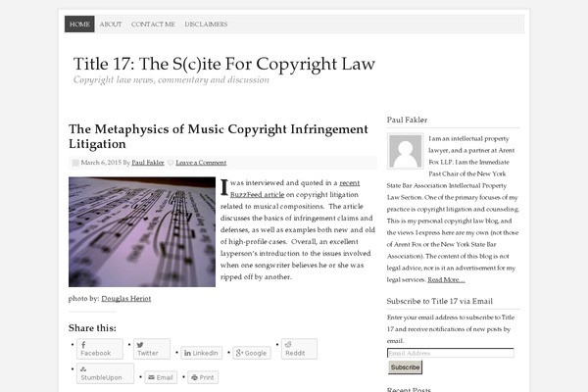Print the post using the Print button
Viewport: 588px width, 392px height.
(x=203, y=377)
